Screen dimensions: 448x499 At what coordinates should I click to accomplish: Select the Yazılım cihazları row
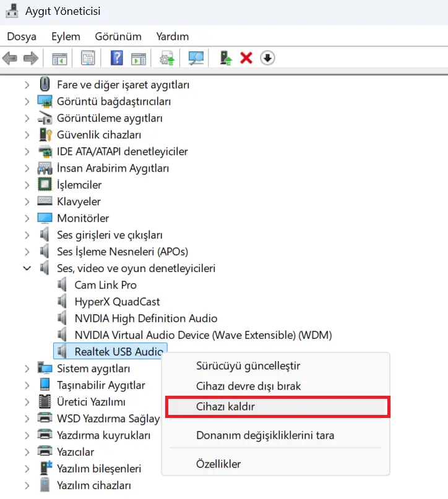coord(93,485)
